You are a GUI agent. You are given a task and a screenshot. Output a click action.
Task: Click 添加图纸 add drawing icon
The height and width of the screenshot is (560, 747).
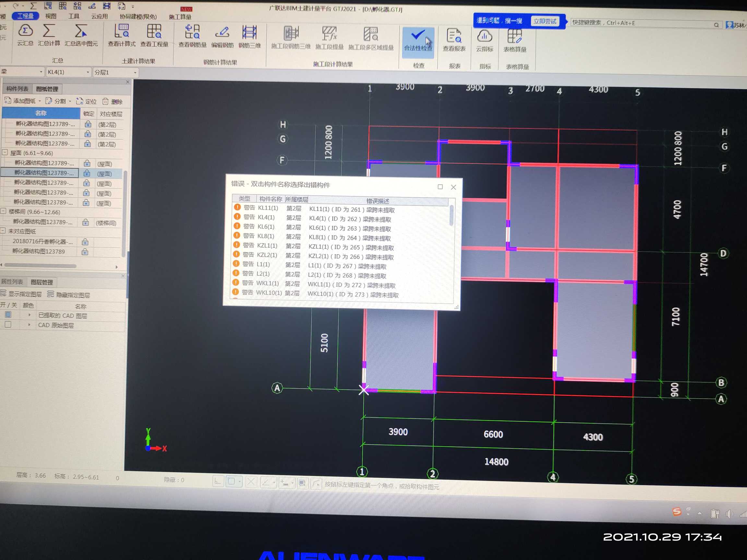pyautogui.click(x=8, y=100)
